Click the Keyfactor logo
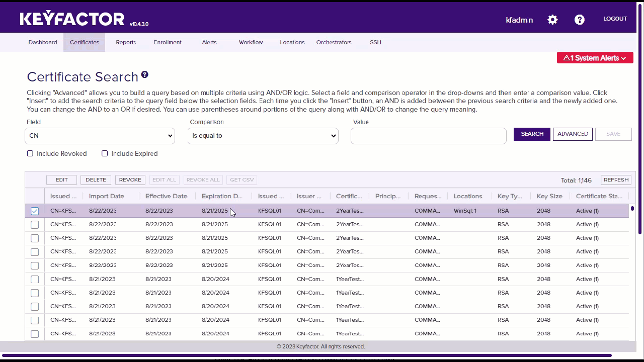Screen dimensions: 644x362 pyautogui.click(x=72, y=19)
